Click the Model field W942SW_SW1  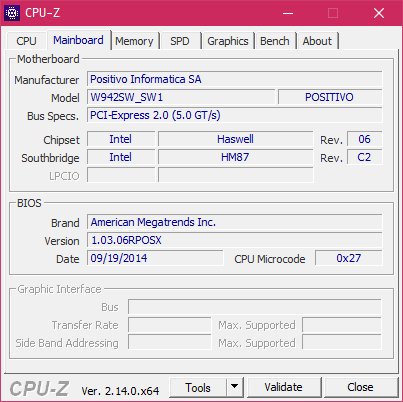181,97
